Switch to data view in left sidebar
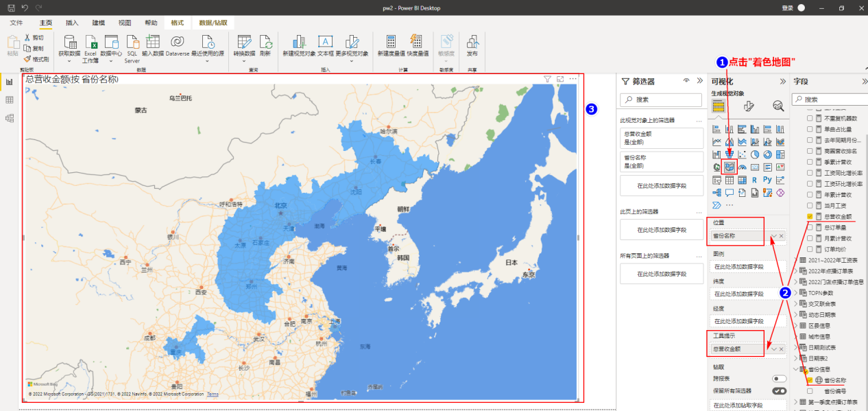The image size is (868, 411). (10, 100)
